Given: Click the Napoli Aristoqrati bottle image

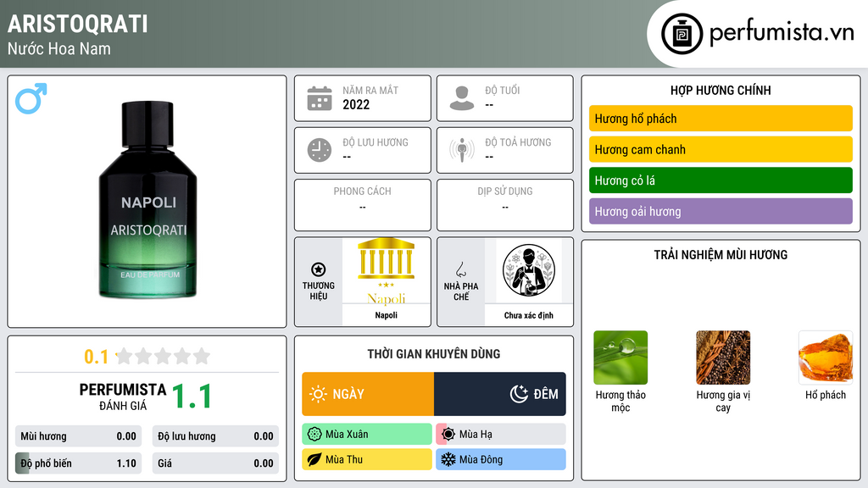Looking at the screenshot, I should coord(147,199).
